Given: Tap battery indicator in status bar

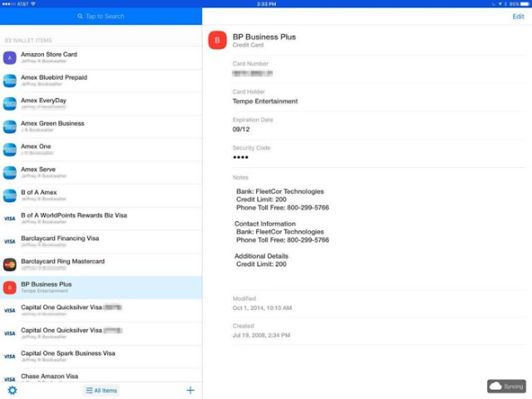Looking at the screenshot, I should [524, 4].
